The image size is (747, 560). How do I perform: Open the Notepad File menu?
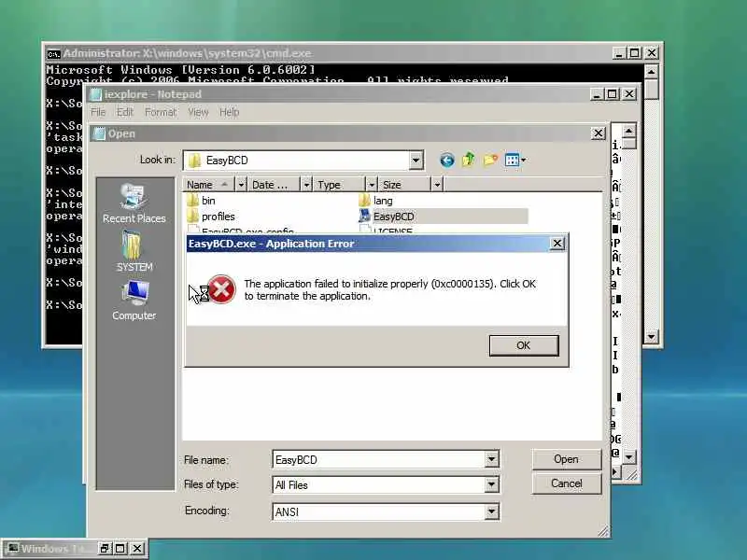[98, 112]
